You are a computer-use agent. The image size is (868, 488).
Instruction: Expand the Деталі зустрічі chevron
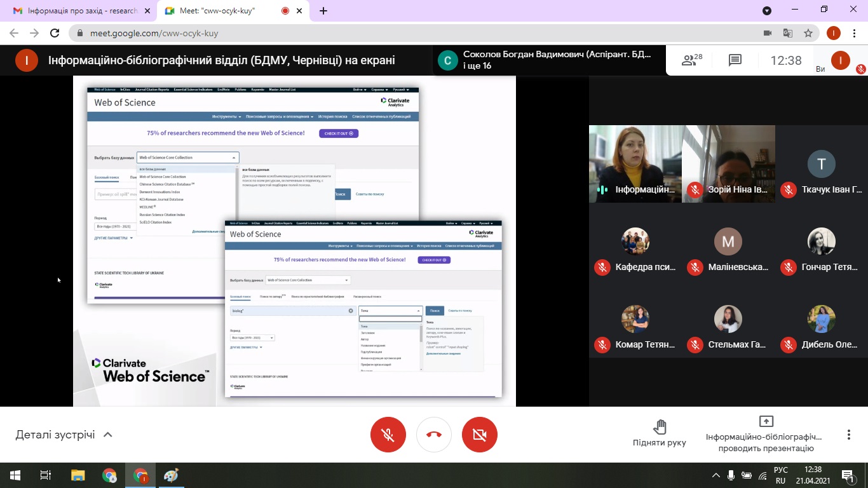108,435
